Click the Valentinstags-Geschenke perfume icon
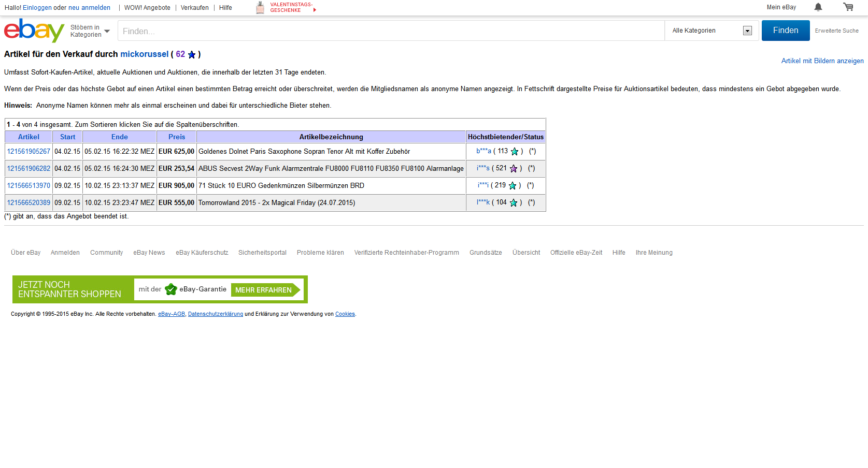 pyautogui.click(x=260, y=7)
